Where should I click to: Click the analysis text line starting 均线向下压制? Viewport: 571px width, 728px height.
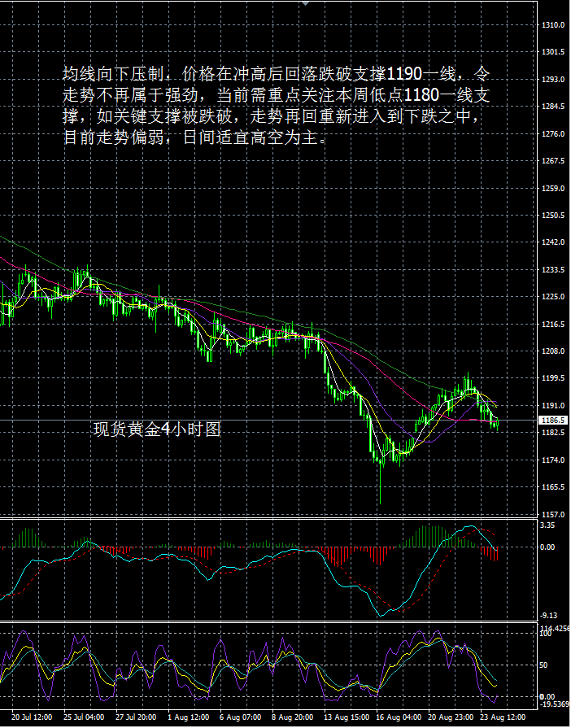pyautogui.click(x=277, y=74)
